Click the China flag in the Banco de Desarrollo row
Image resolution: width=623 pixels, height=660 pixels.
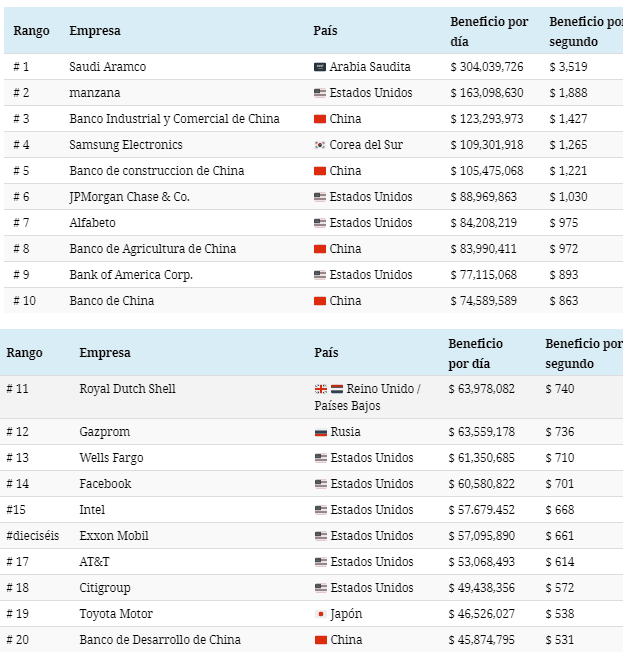pyautogui.click(x=321, y=640)
